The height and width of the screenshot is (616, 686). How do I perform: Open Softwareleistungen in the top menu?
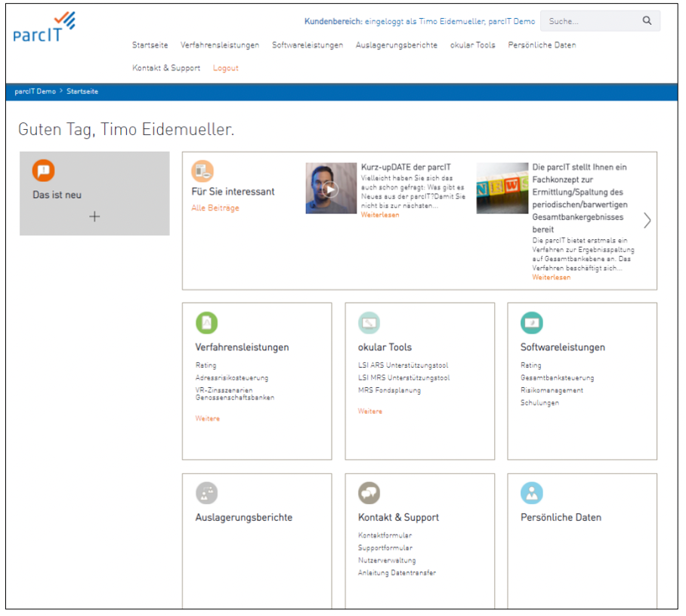307,45
